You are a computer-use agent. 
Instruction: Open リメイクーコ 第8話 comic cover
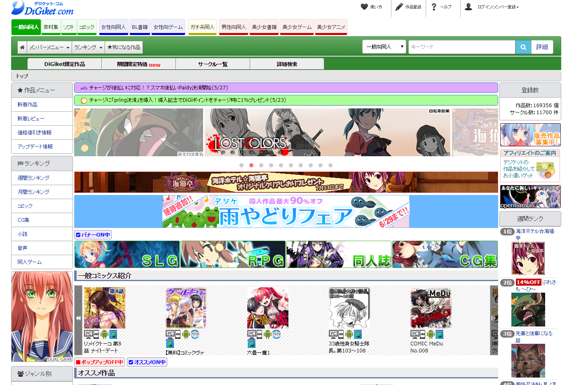104,308
